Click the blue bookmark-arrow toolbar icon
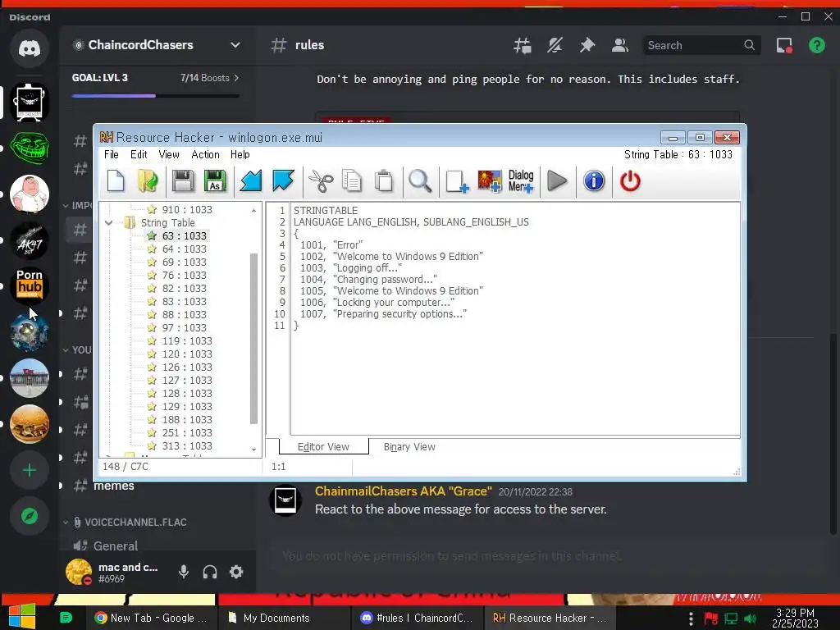840x630 pixels. coord(283,180)
